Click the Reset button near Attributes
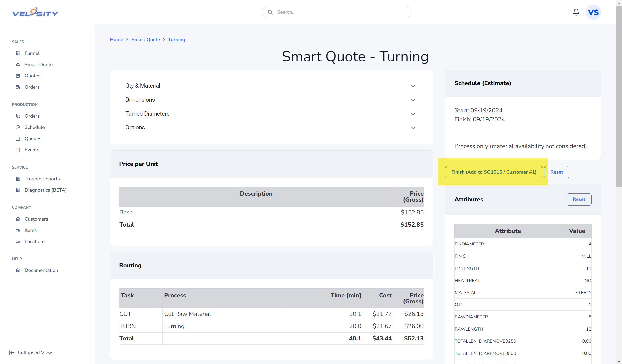 [x=579, y=199]
